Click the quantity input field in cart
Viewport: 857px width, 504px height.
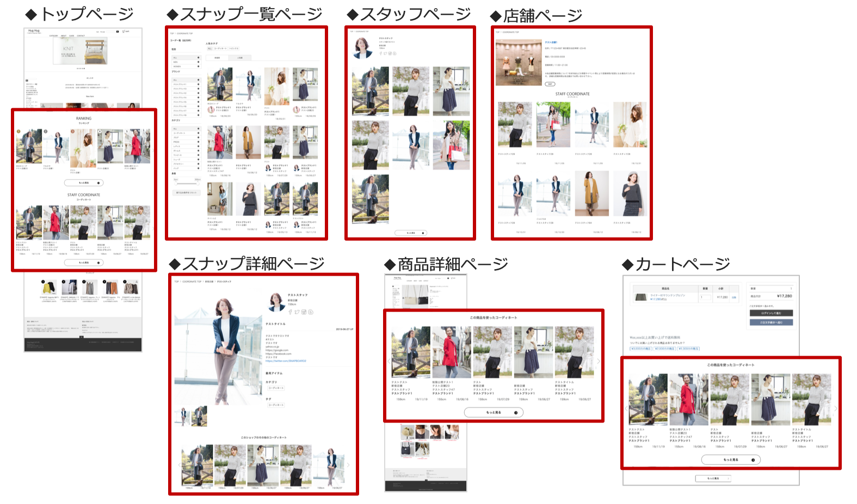click(x=705, y=297)
